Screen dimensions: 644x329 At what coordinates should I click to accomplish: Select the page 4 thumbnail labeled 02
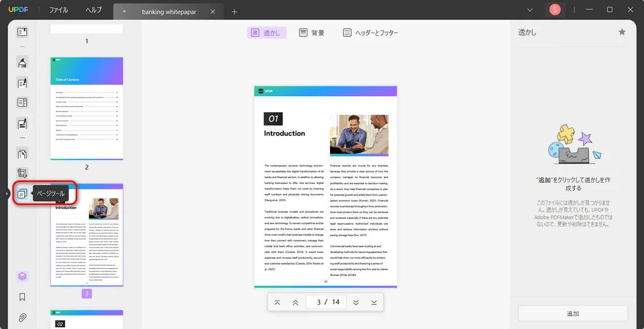click(x=87, y=319)
